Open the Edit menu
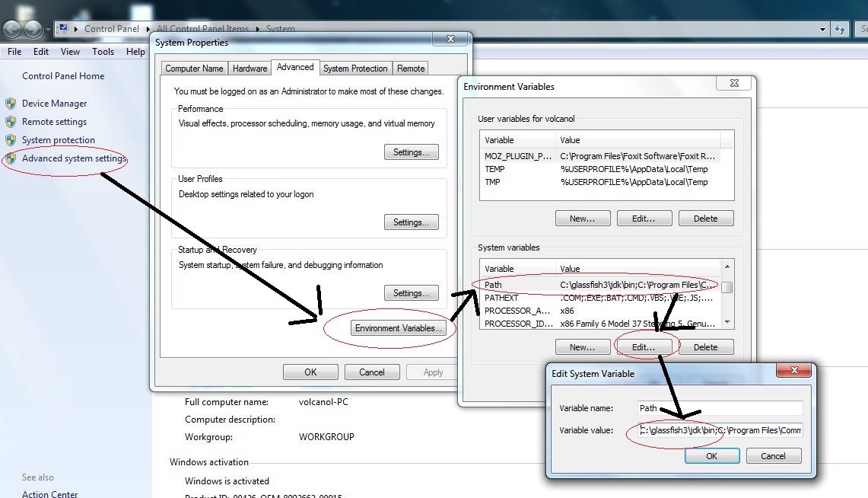868x498 pixels. coord(41,52)
